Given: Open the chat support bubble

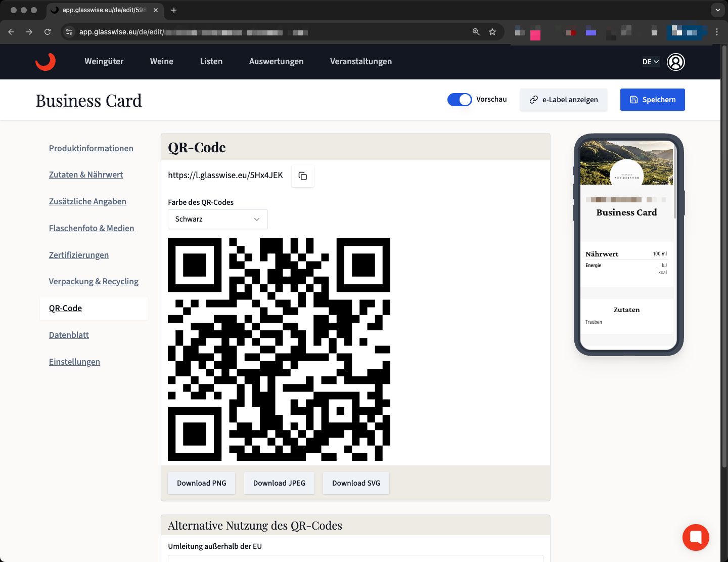Looking at the screenshot, I should point(696,537).
